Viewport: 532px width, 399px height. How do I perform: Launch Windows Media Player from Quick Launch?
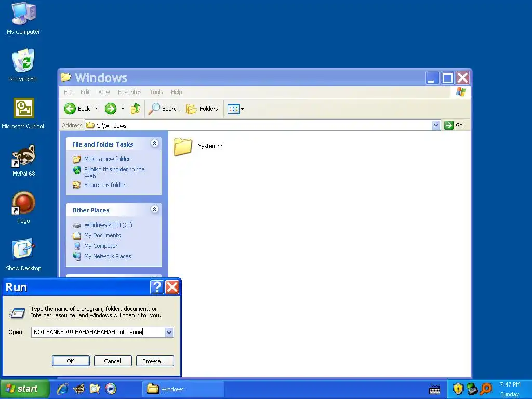click(111, 389)
